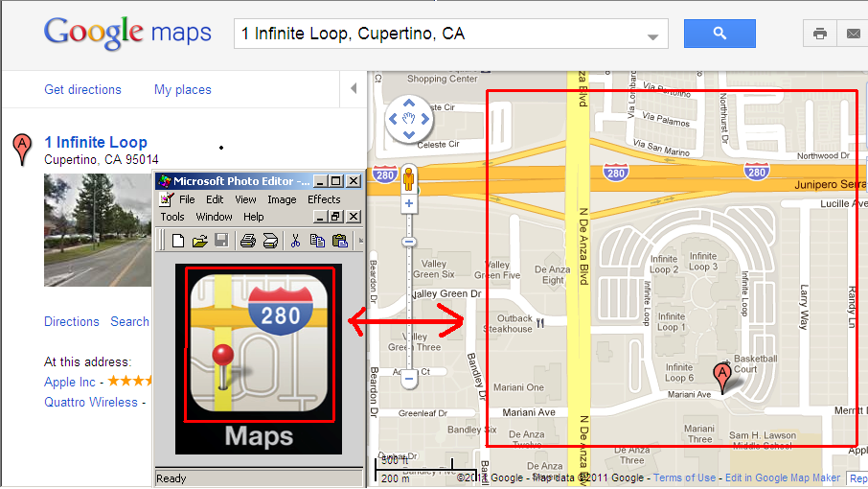Click the Directions link under the photo
Viewport: 868px width, 489px height.
(72, 322)
